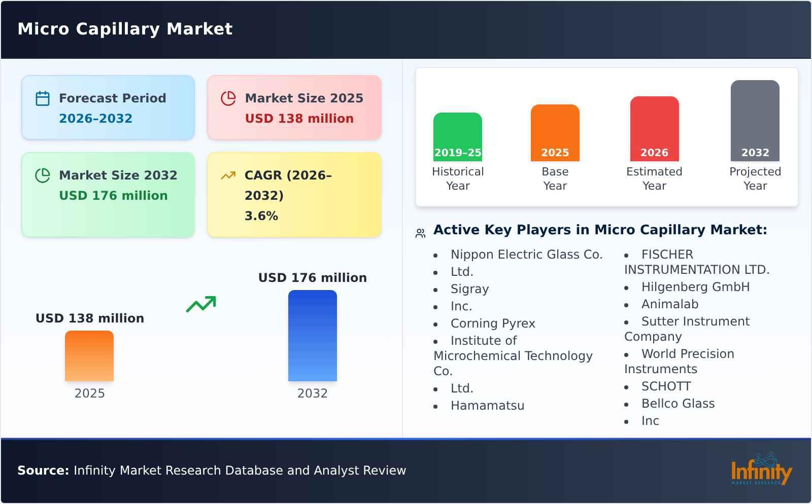Select the pie chart icon beside Market Size 2025
This screenshot has height=504, width=812.
coord(228,98)
